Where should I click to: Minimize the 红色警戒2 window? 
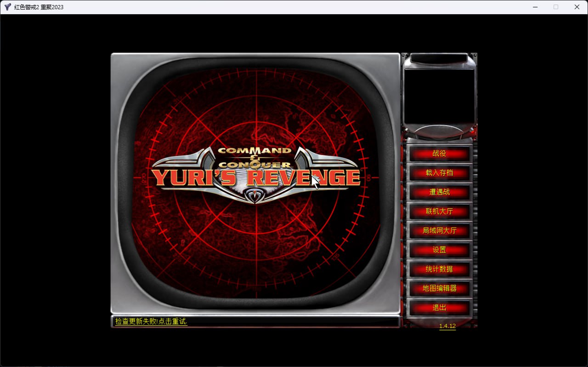[535, 7]
